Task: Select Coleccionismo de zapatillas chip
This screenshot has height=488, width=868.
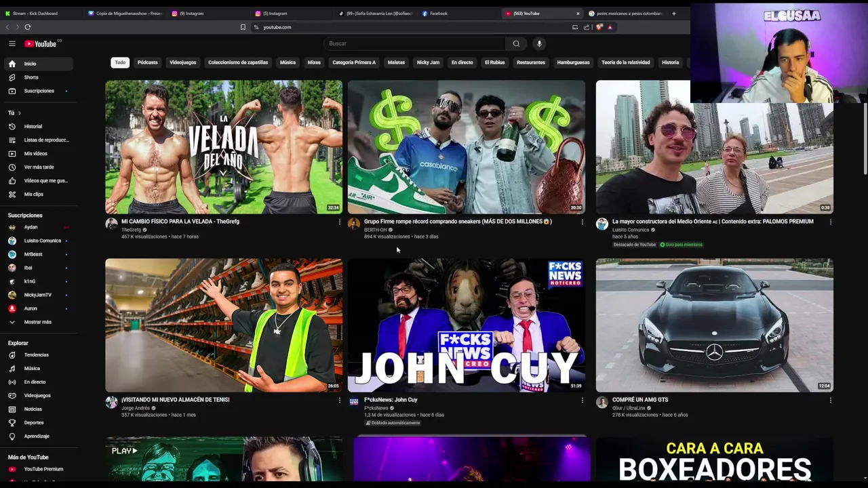Action: point(238,62)
